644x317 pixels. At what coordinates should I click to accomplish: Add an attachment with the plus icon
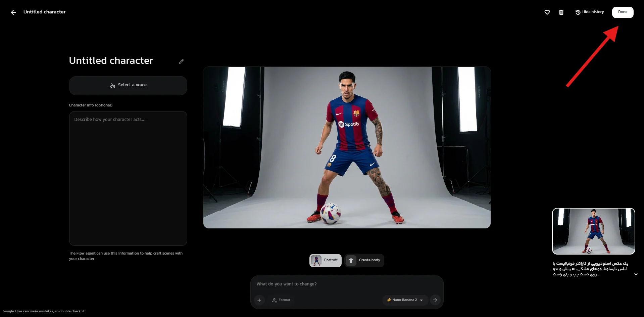(x=259, y=300)
